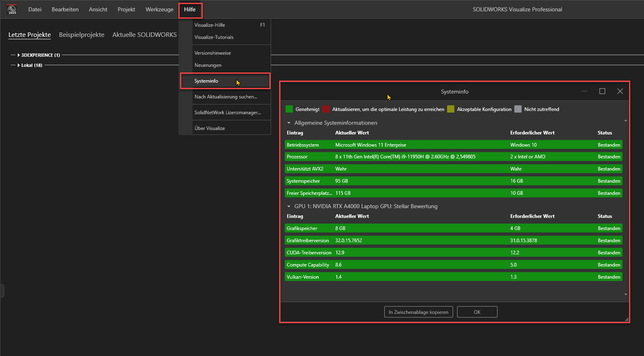The height and width of the screenshot is (356, 644).
Task: Click the Systemspeicher row
Action: point(453,181)
